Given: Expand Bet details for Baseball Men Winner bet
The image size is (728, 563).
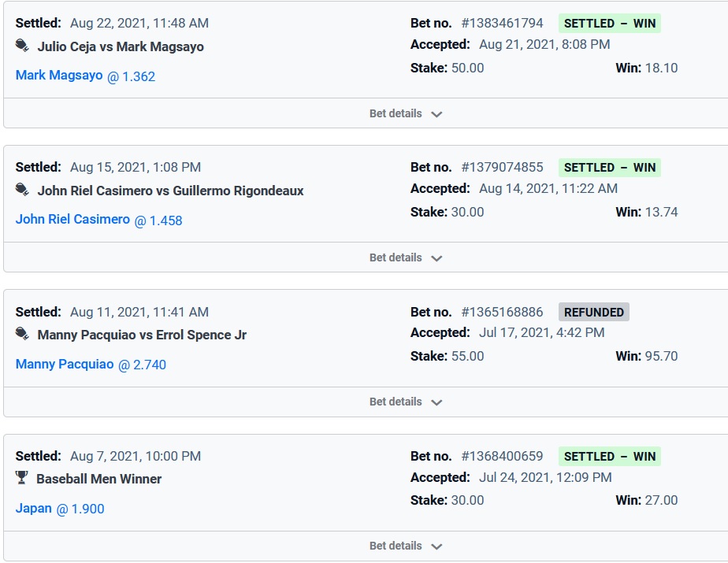Looking at the screenshot, I should pyautogui.click(x=405, y=546).
